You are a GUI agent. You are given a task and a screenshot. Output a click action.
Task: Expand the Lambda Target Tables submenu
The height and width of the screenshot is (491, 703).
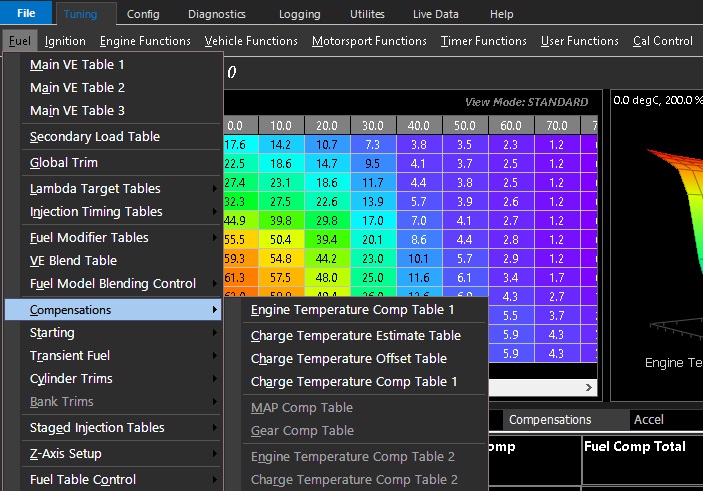95,188
